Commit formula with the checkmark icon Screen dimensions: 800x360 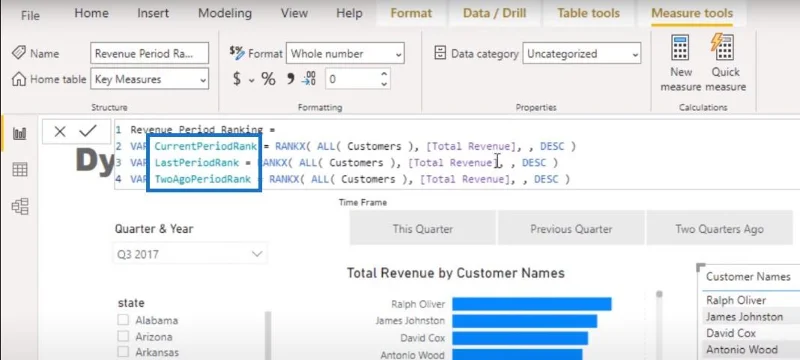(x=88, y=131)
